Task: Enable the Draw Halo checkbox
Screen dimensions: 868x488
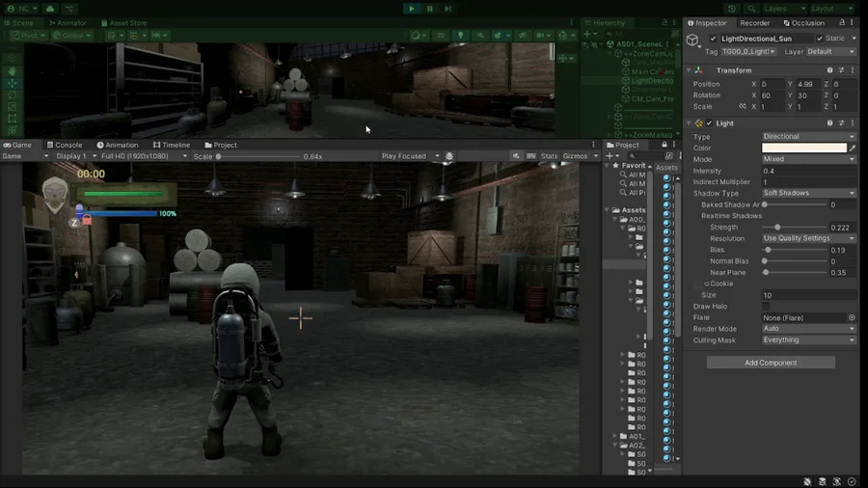Action: pyautogui.click(x=766, y=306)
